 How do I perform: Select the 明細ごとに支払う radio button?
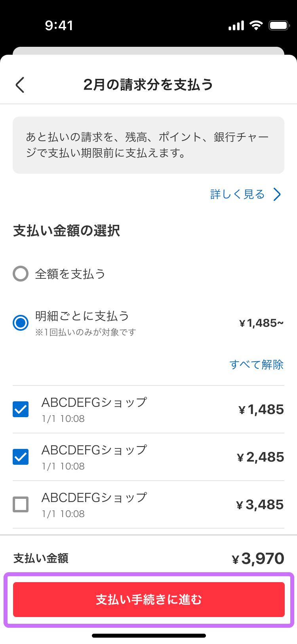21,323
